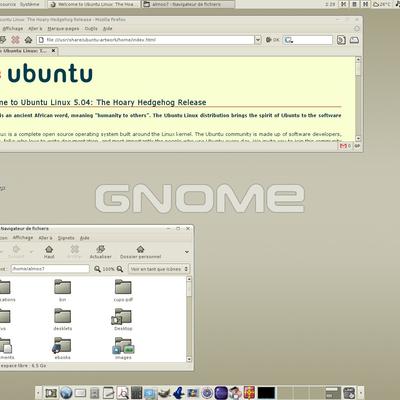Expand the file browser toolbar overflow arrow
Screen dimensions: 400x400
tap(187, 252)
